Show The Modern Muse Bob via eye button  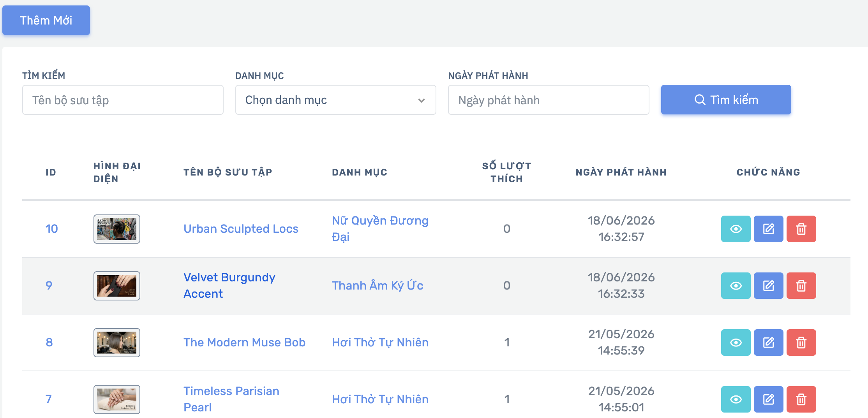coord(736,342)
